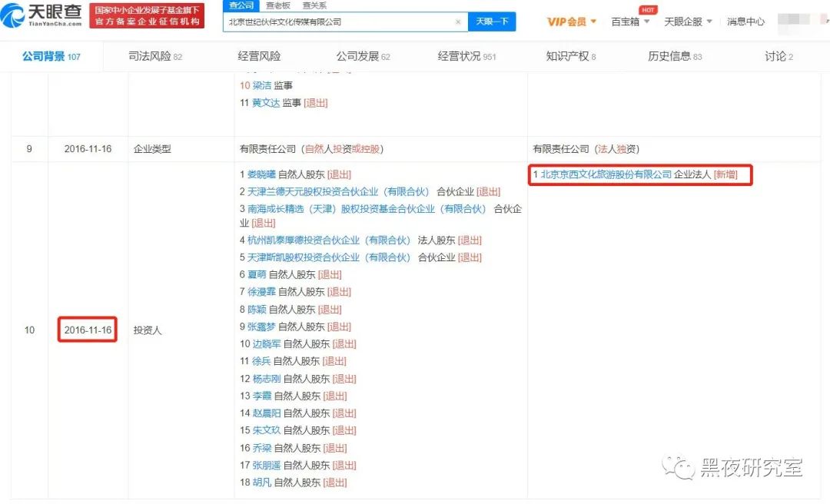Switch to the 查关系 search tab
The width and height of the screenshot is (830, 504).
click(314, 5)
